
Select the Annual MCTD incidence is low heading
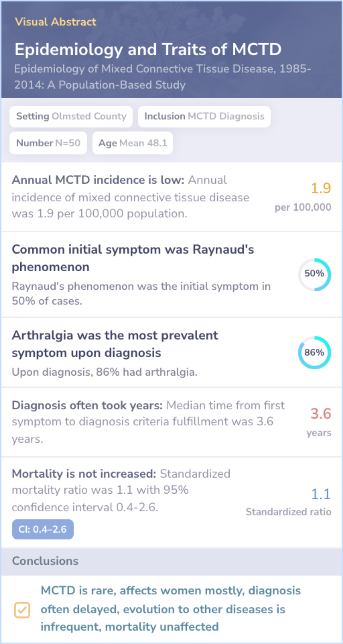98,180
